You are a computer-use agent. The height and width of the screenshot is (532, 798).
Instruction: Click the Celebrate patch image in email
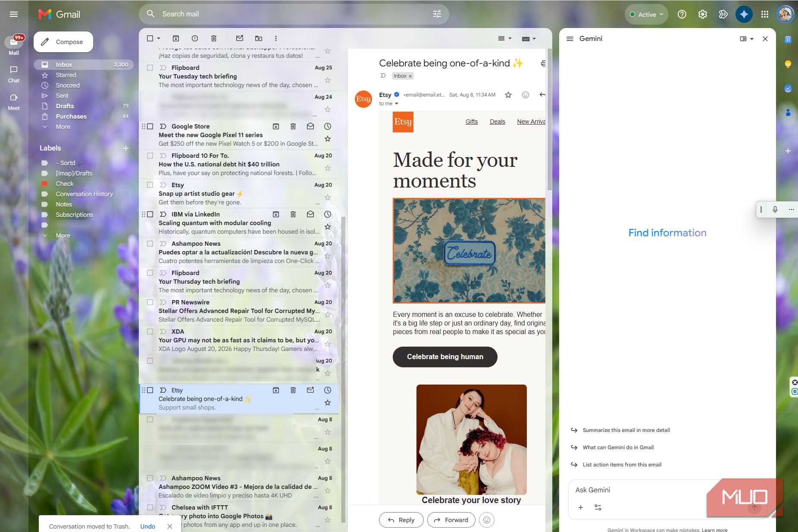pyautogui.click(x=469, y=250)
